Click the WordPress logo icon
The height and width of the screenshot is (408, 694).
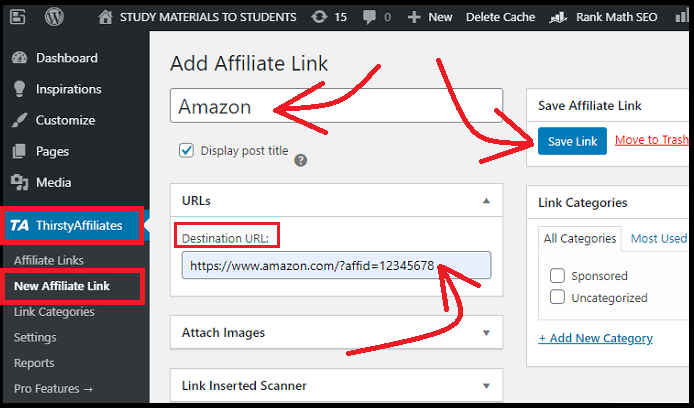(54, 17)
